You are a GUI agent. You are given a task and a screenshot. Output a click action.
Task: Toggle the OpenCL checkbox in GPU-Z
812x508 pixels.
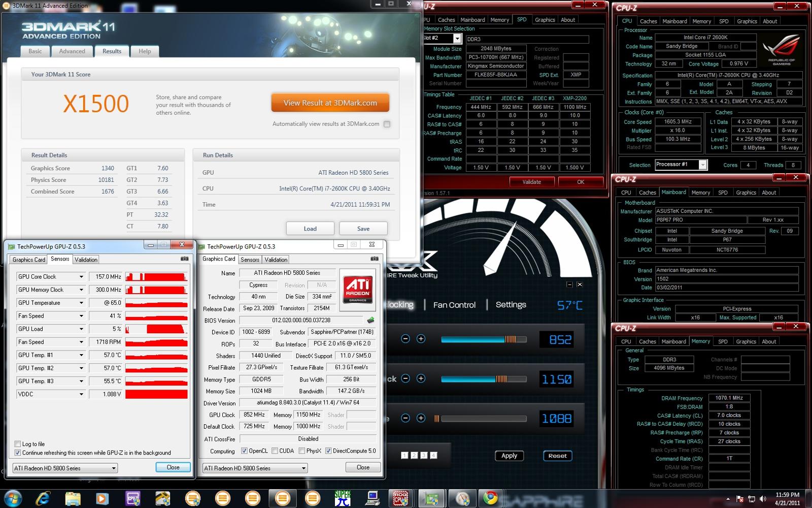point(244,451)
